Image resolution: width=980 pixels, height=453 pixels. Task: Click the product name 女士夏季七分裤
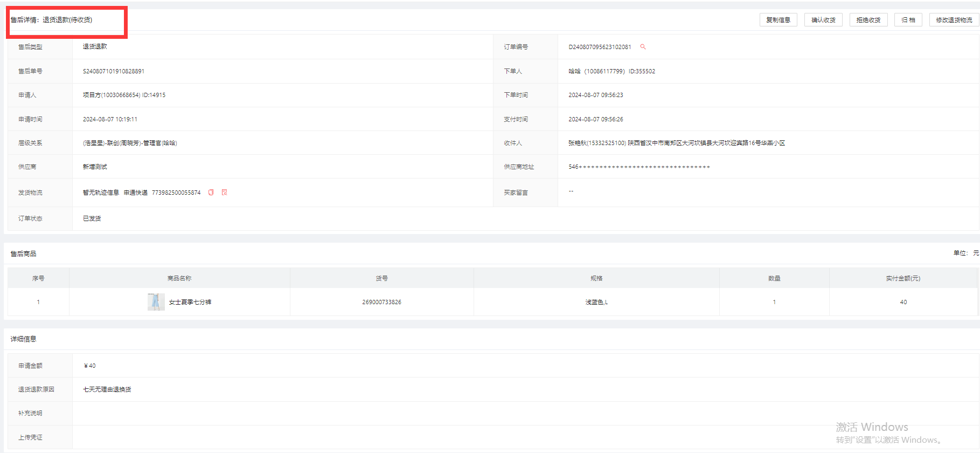pos(190,302)
